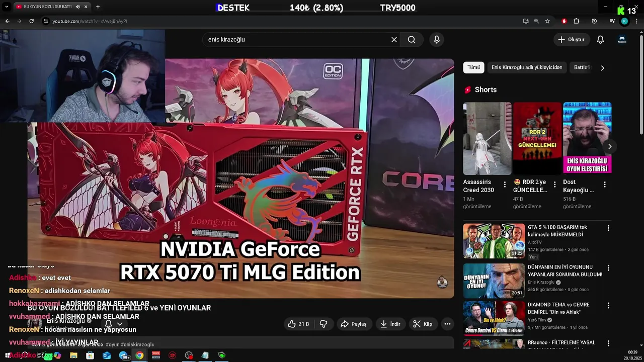Click the channel watermark on video corner

point(442,282)
